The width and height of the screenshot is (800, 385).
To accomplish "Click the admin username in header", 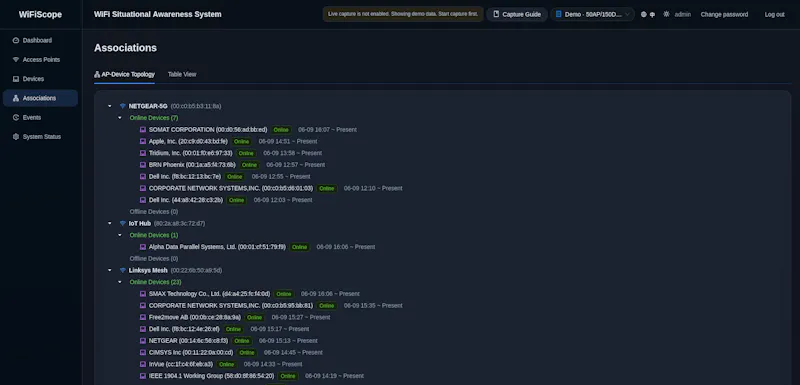I will point(683,14).
